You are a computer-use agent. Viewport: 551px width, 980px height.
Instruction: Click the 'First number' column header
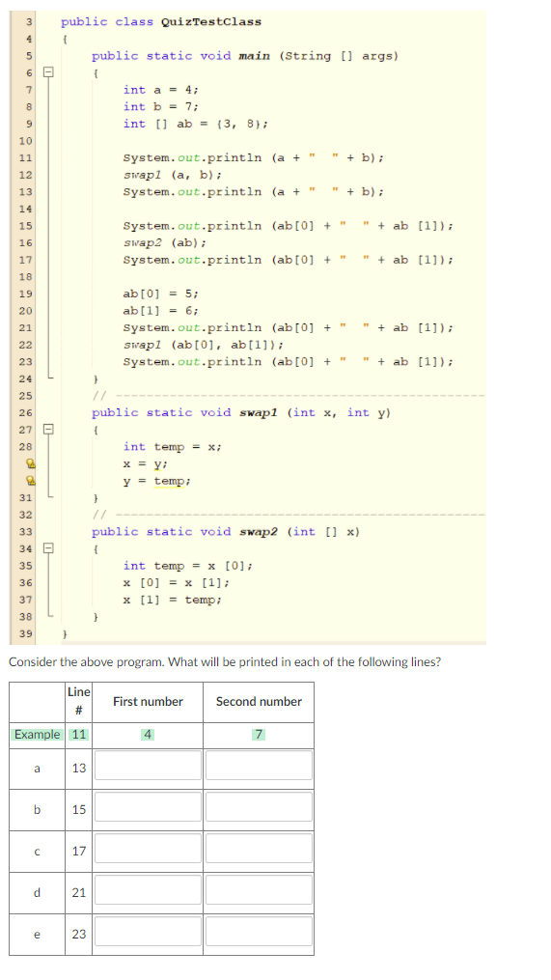click(x=148, y=702)
